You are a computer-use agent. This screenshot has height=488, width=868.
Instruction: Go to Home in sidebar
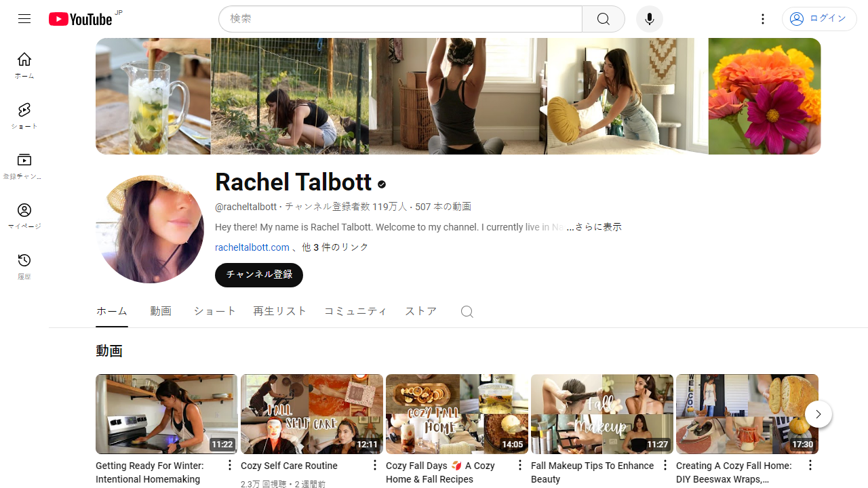pos(24,66)
